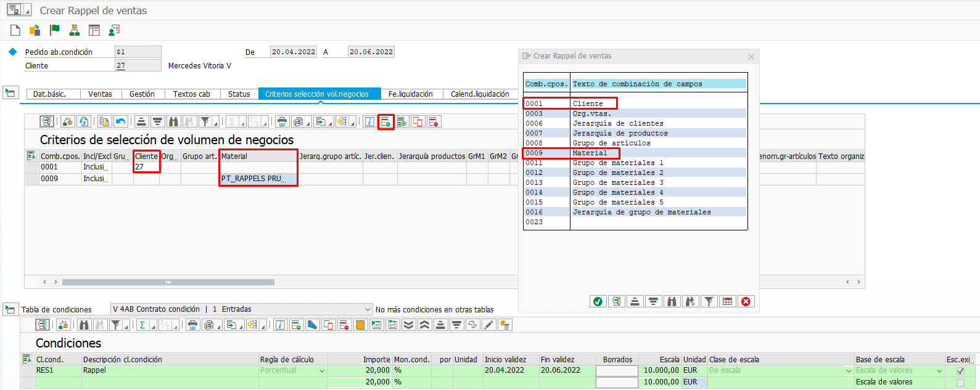Image resolution: width=980 pixels, height=390 pixels.
Task: Open the organizational hierarchy icon in the top toolbar
Action: pyautogui.click(x=75, y=30)
